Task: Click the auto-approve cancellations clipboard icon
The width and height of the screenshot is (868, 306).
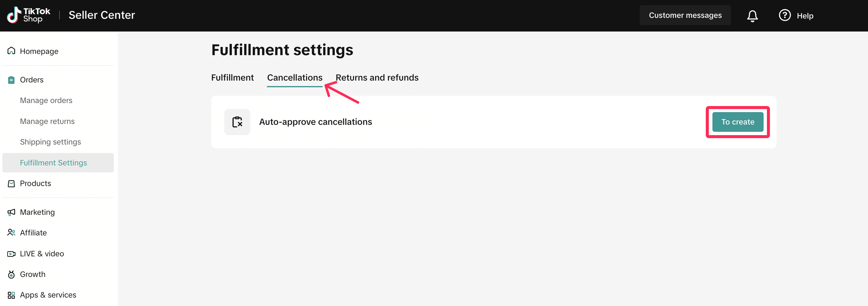Action: click(237, 122)
